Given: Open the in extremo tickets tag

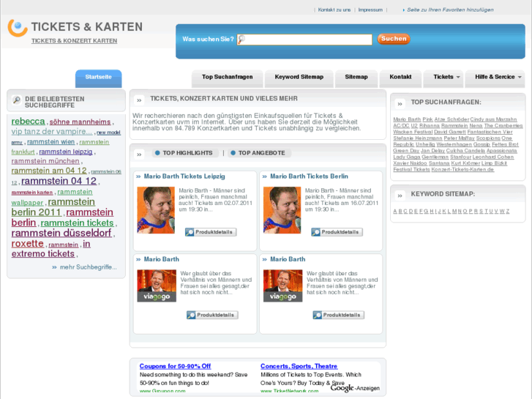Looking at the screenshot, I should pos(50,249).
